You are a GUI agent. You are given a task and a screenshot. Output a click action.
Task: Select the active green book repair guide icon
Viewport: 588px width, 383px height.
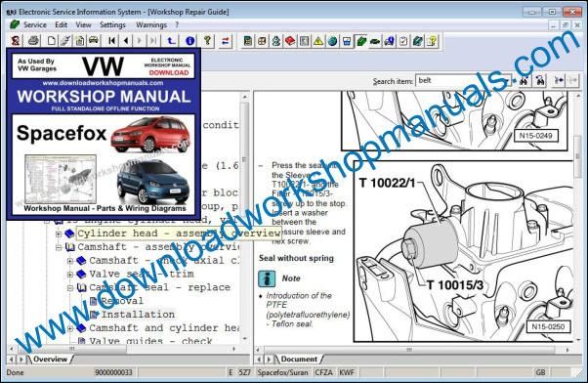(x=361, y=40)
